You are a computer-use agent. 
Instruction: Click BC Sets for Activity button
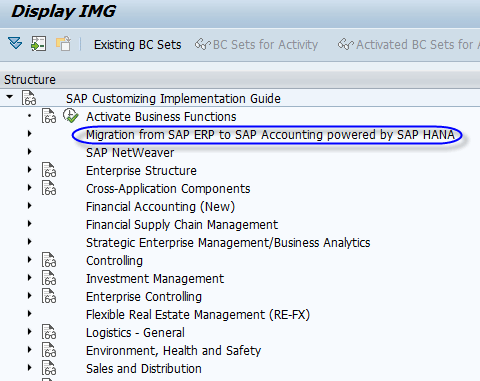point(256,45)
